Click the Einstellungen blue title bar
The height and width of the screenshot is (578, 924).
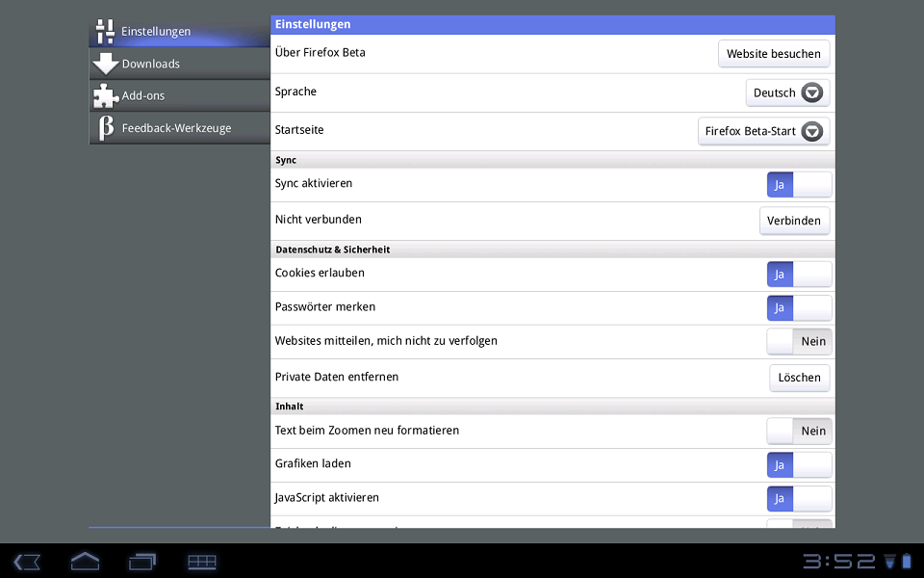(x=552, y=25)
